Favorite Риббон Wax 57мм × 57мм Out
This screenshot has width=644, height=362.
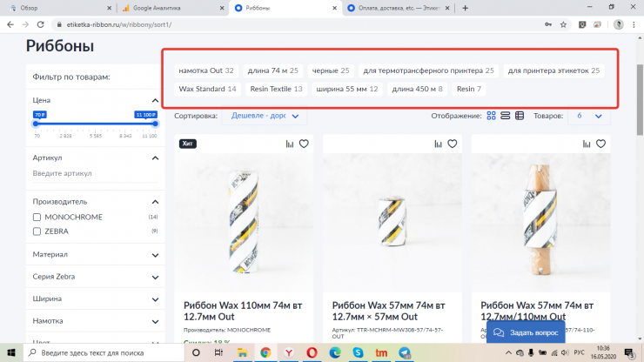453,144
